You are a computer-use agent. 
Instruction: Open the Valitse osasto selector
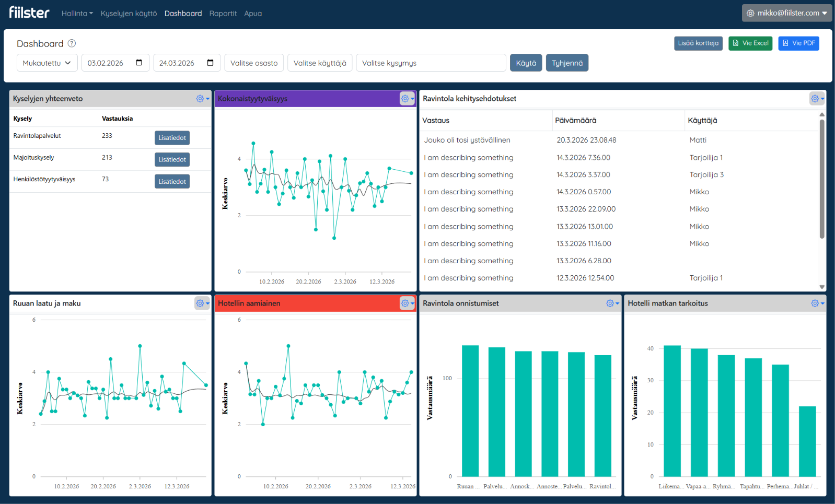click(x=254, y=63)
